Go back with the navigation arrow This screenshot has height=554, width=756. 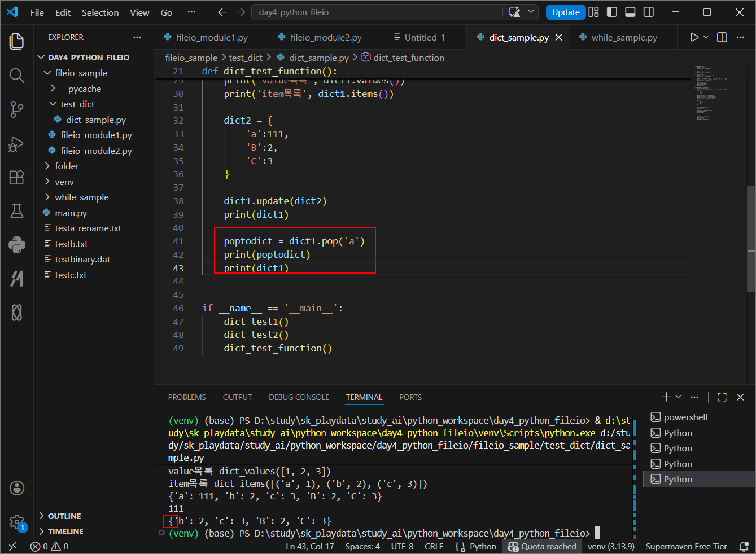(222, 12)
